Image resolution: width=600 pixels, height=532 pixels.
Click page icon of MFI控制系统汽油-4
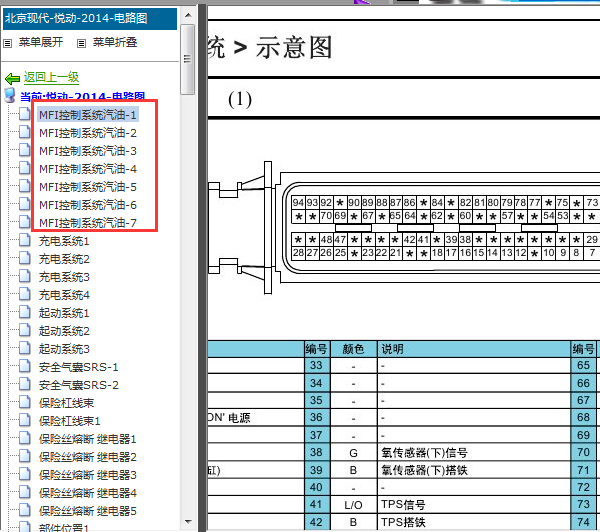tap(25, 168)
